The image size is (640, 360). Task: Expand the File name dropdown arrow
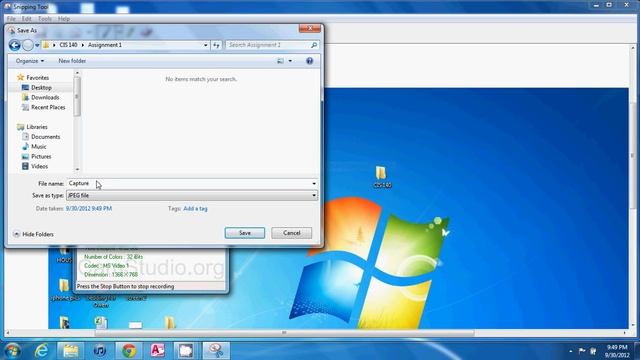314,184
